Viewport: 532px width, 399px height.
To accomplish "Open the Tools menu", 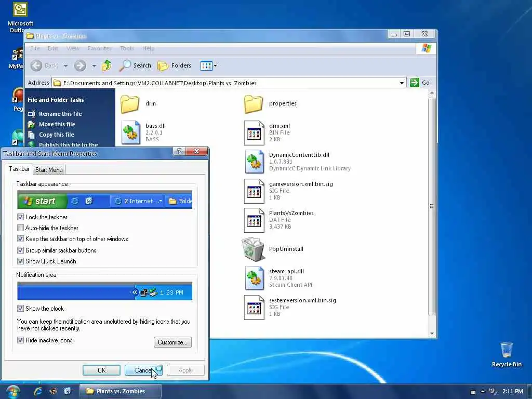I will pos(127,48).
